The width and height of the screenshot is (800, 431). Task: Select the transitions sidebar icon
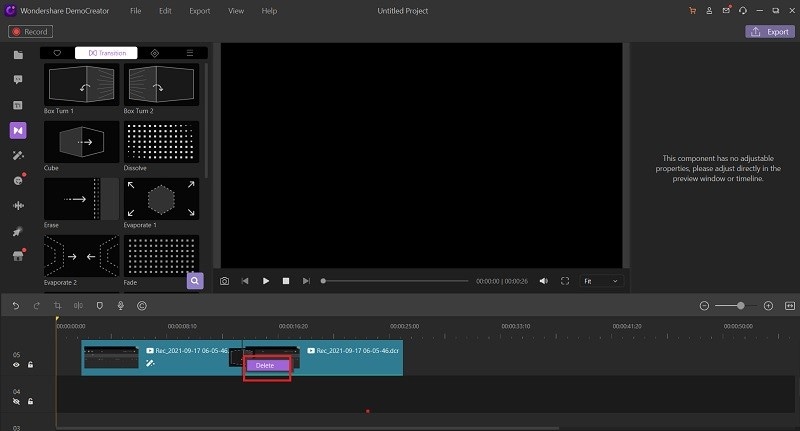tap(18, 131)
